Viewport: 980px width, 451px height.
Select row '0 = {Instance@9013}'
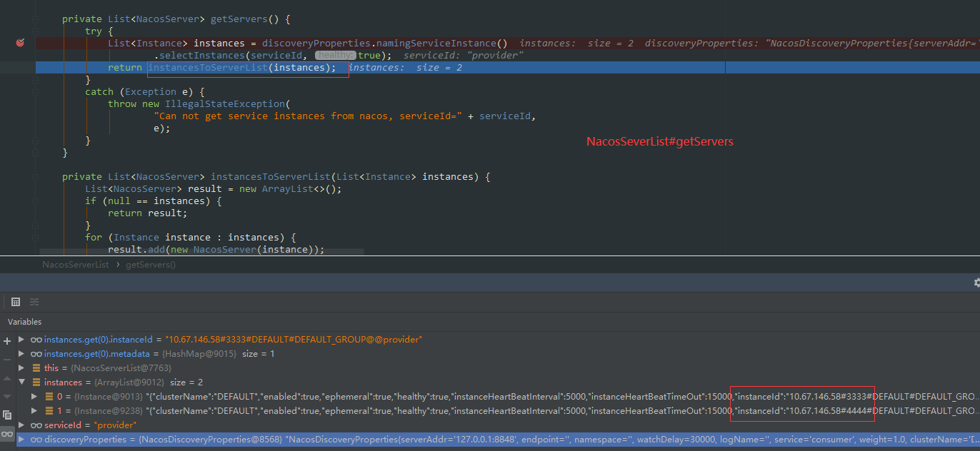(x=499, y=396)
